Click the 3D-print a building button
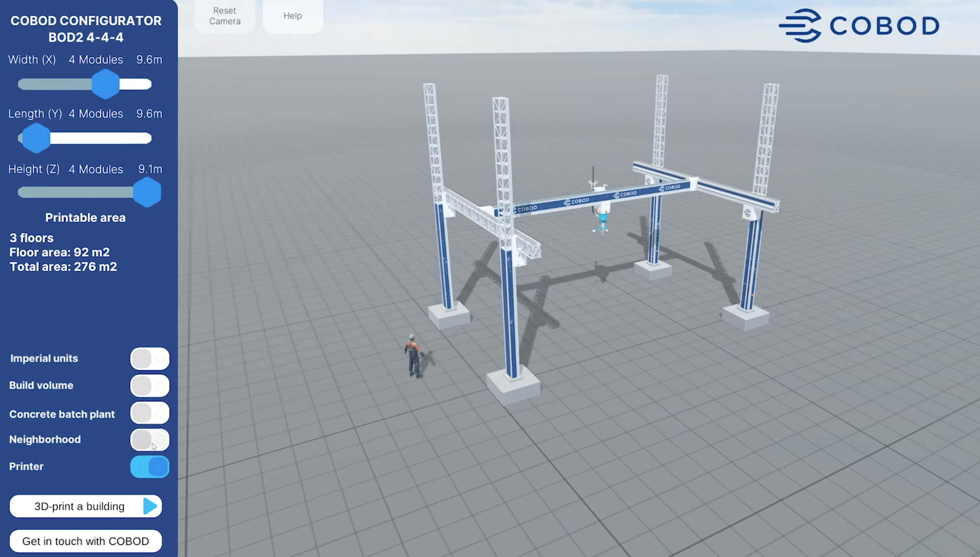Screen dimensions: 980x557 coord(86,506)
